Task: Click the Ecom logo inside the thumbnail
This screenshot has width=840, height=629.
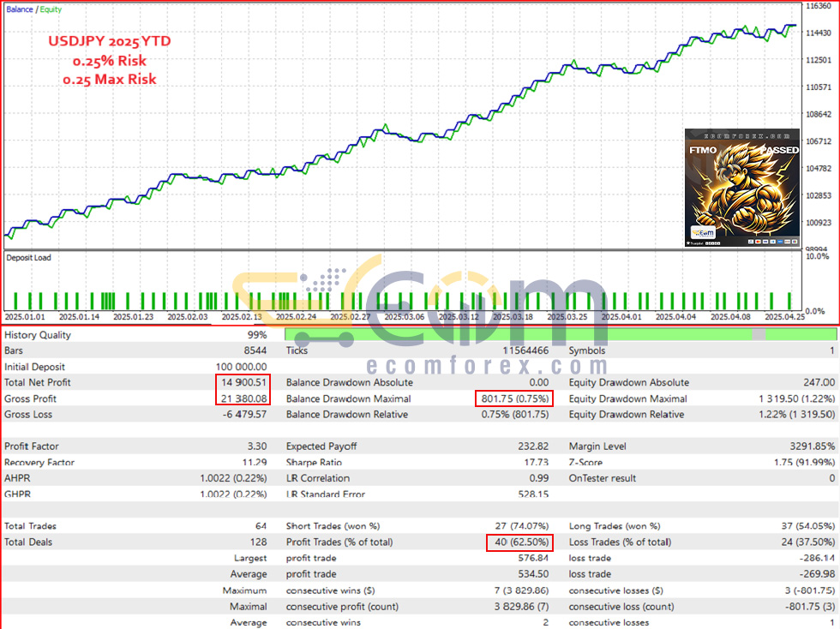Action: tap(704, 232)
